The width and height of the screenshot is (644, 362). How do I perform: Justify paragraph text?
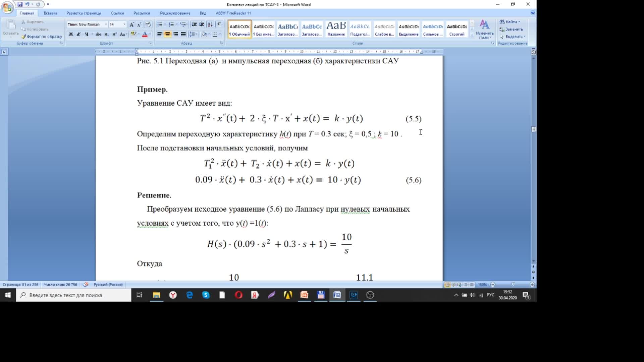(x=183, y=34)
